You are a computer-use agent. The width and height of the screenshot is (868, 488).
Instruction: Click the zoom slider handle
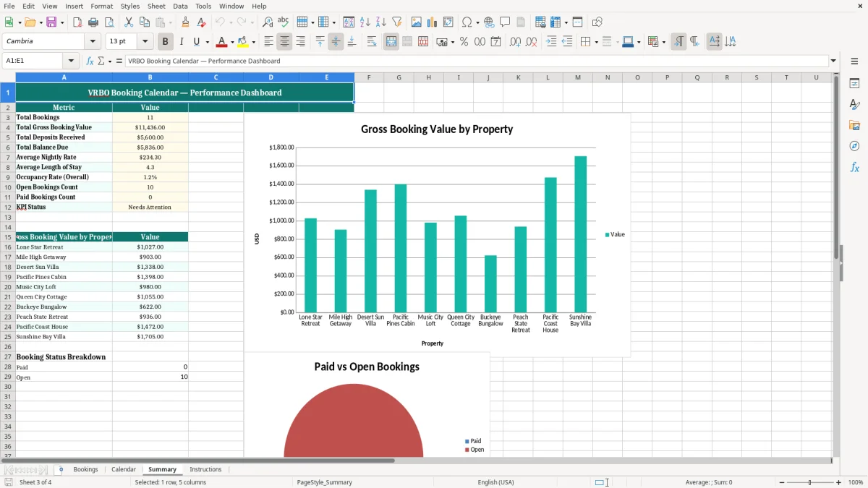pos(810,482)
